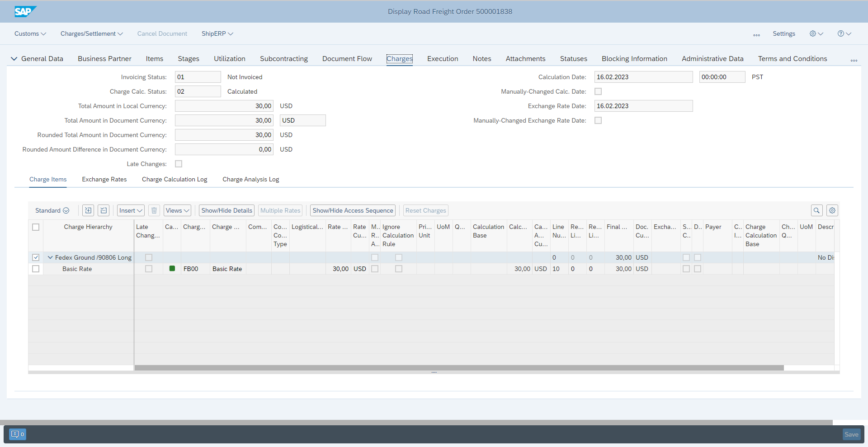Toggle Late Changes checkbox in Basic Rate row
868x447 pixels.
[x=149, y=269]
